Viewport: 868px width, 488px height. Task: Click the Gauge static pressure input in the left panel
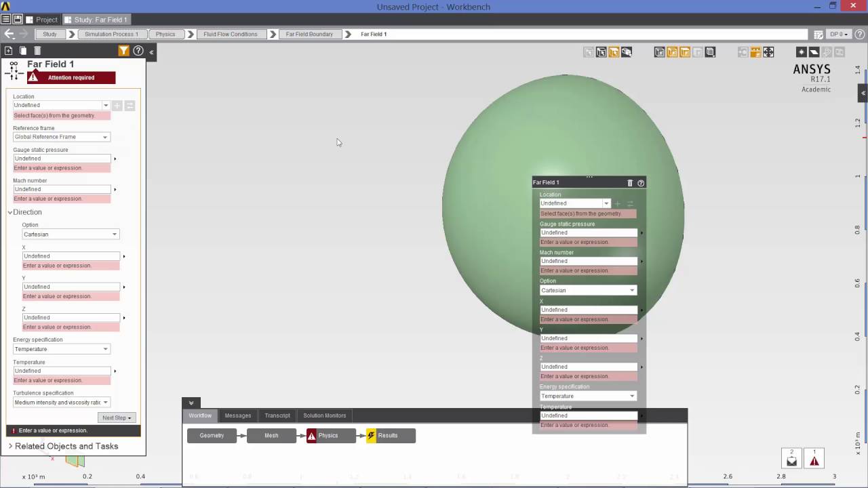tap(62, 159)
